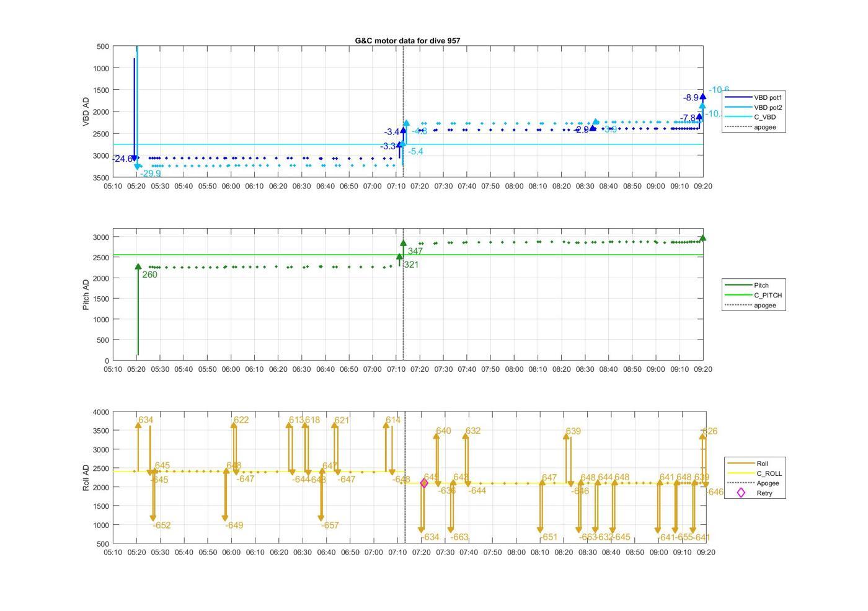Click the '260' Pitch annotation

149,275
